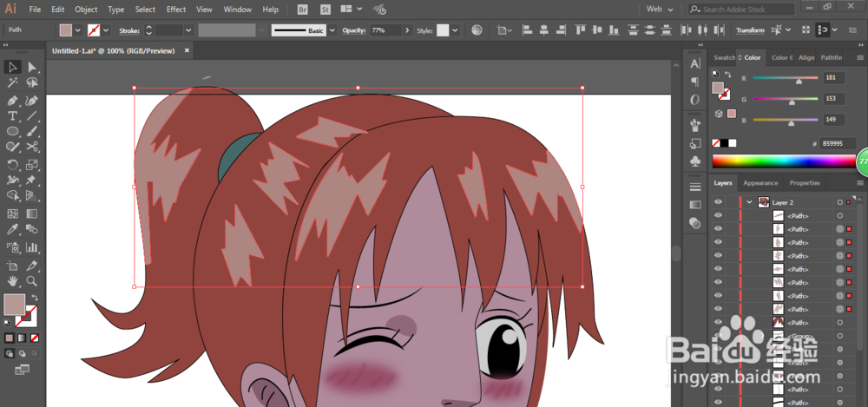Select the Zoom tool

tap(32, 281)
